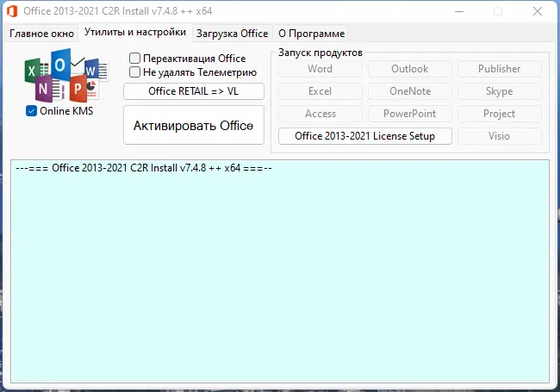
Task: Enable the Переактивация Office checkbox
Action: click(134, 59)
